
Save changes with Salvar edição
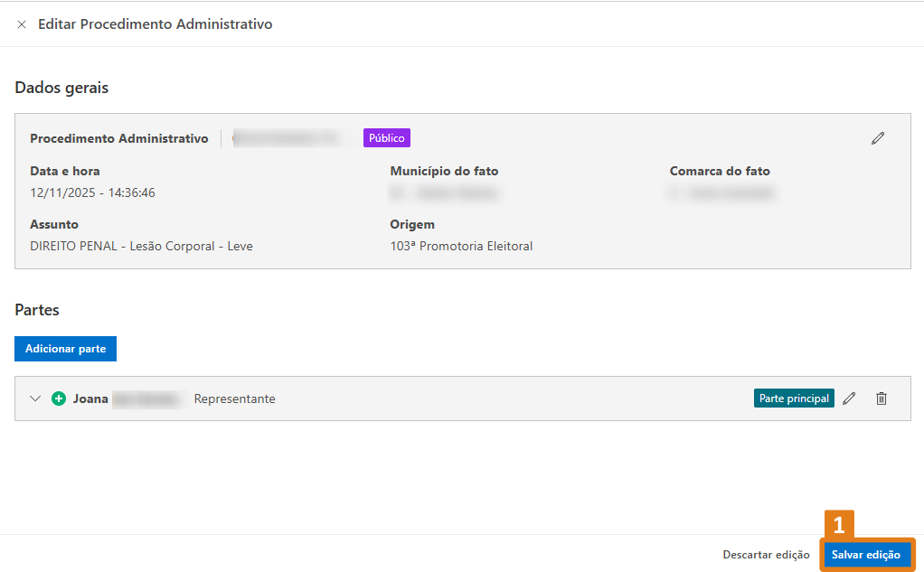click(x=865, y=555)
